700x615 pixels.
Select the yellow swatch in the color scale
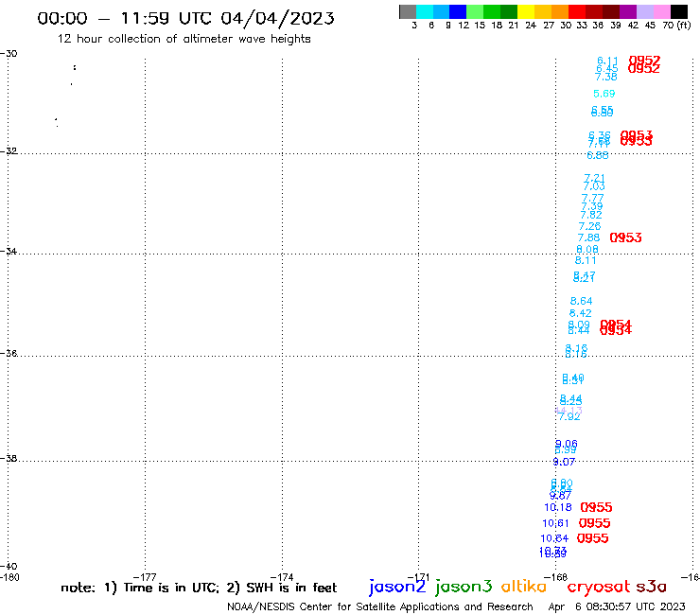pos(526,11)
